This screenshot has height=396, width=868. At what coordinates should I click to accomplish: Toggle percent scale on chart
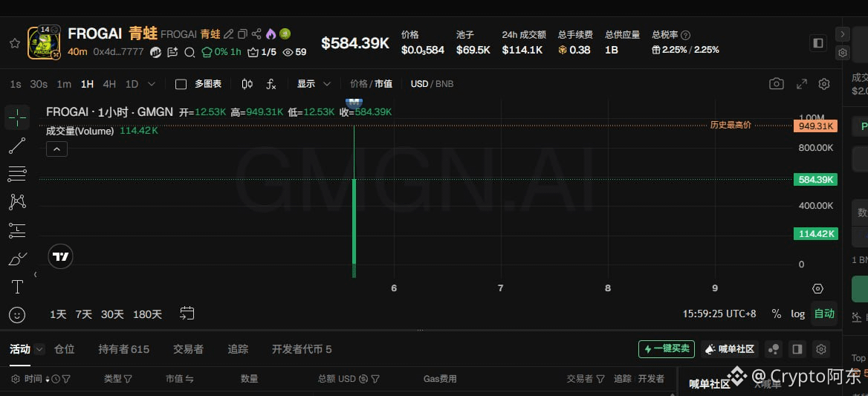click(x=776, y=314)
